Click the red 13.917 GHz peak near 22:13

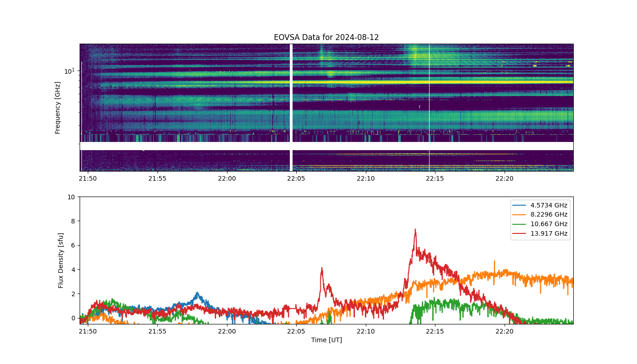click(x=415, y=230)
